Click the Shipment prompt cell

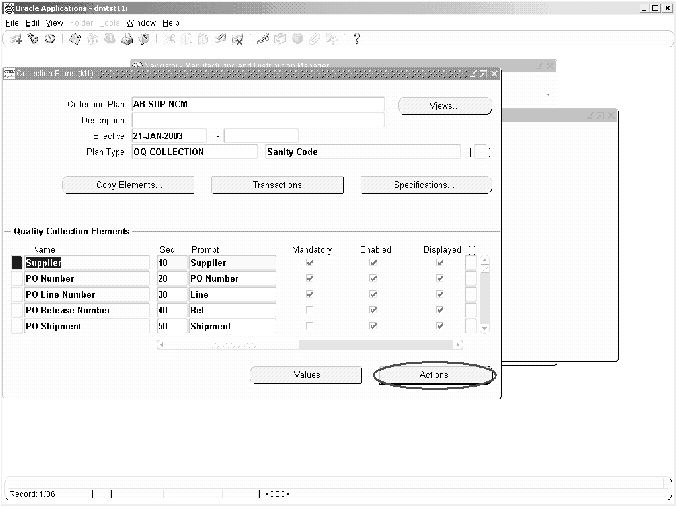coord(233,326)
